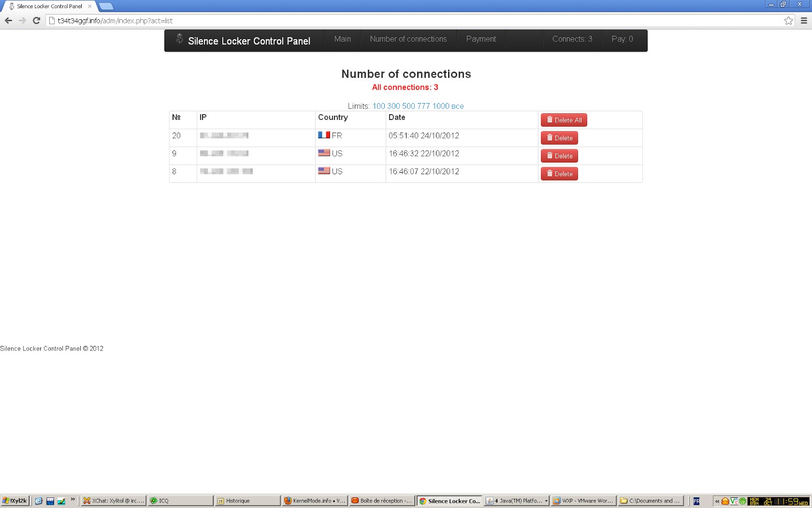Switch to the Historique taskbar button

point(248,501)
